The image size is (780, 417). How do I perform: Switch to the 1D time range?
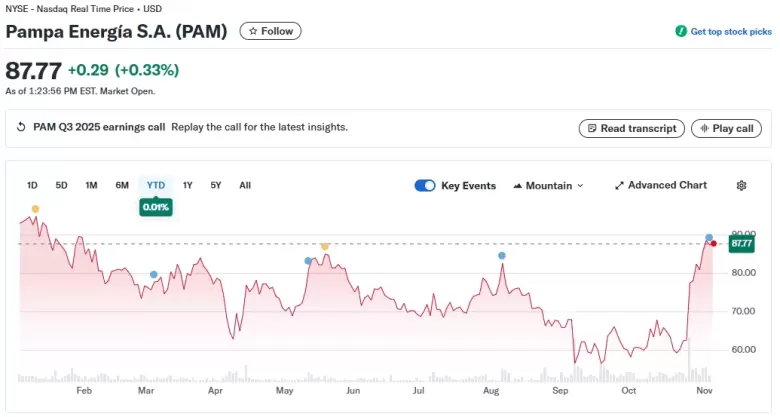pyautogui.click(x=32, y=185)
